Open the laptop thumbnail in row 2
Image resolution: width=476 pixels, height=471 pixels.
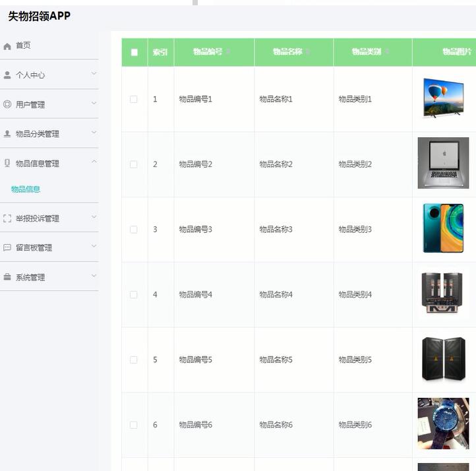(x=443, y=163)
